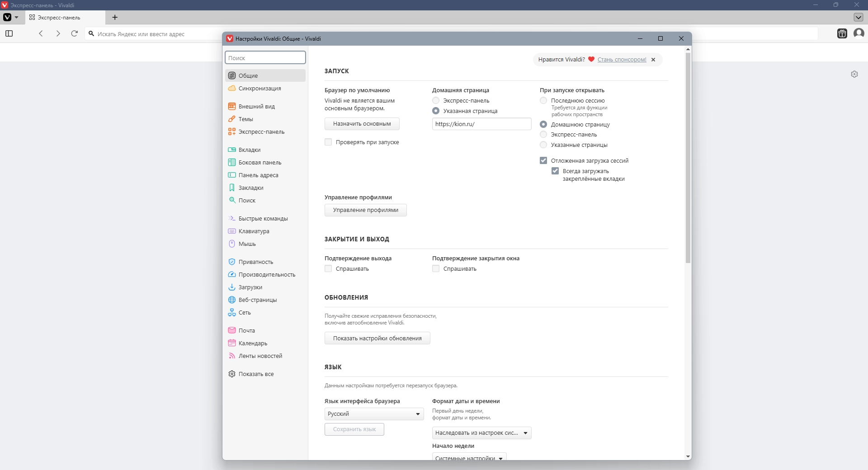
Task: Open the Keyboard (Клавиатура) settings icon
Action: pos(232,231)
